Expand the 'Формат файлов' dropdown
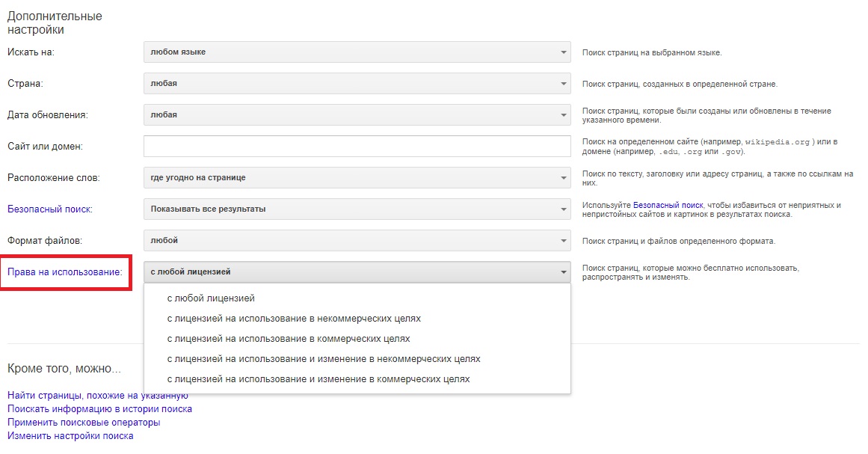This screenshot has height=454, width=868. point(357,241)
